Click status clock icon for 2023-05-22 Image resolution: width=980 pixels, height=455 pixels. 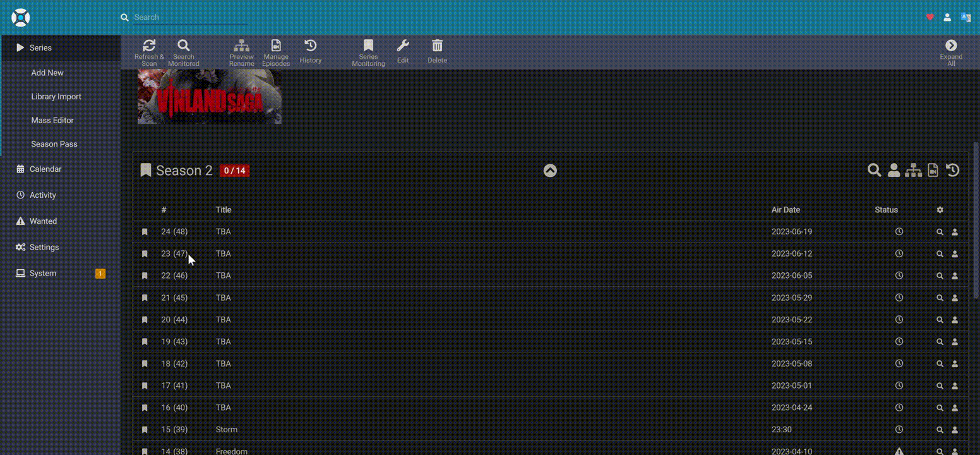pyautogui.click(x=899, y=320)
